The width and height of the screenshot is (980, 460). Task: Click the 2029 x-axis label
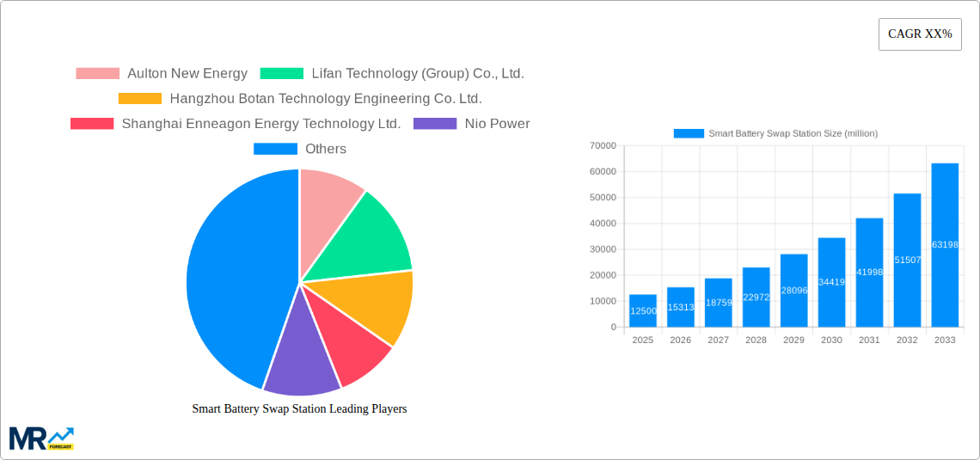(x=793, y=340)
